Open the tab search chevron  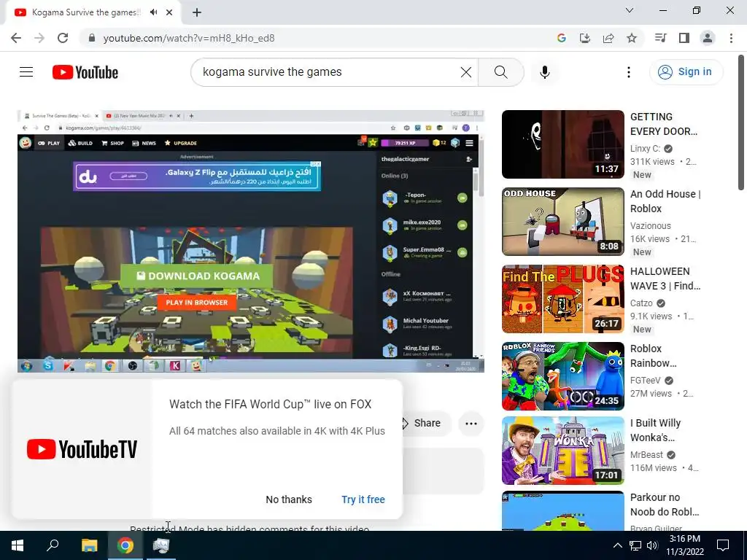(630, 10)
